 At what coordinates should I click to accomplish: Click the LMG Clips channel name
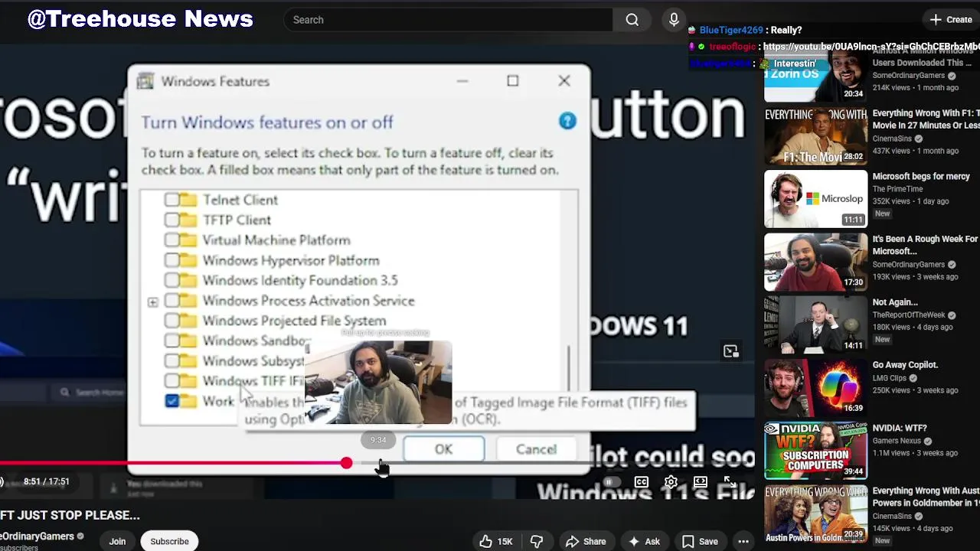coord(891,378)
